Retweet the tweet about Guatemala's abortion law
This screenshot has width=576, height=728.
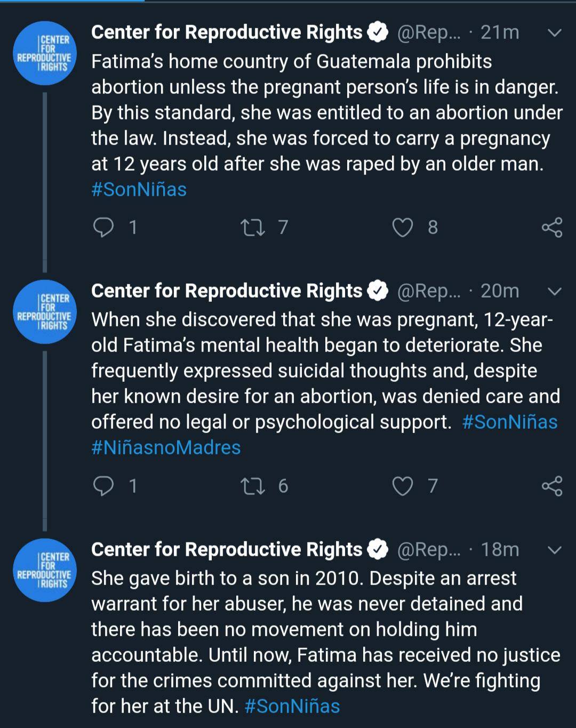(252, 228)
